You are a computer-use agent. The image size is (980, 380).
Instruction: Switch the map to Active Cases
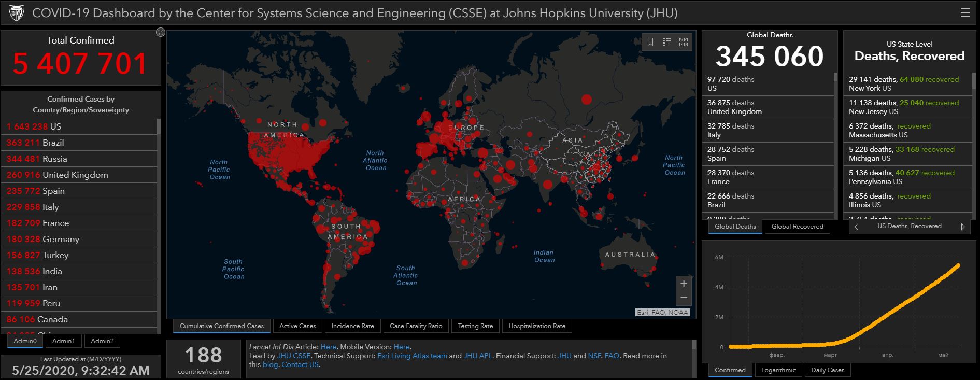[x=297, y=326]
